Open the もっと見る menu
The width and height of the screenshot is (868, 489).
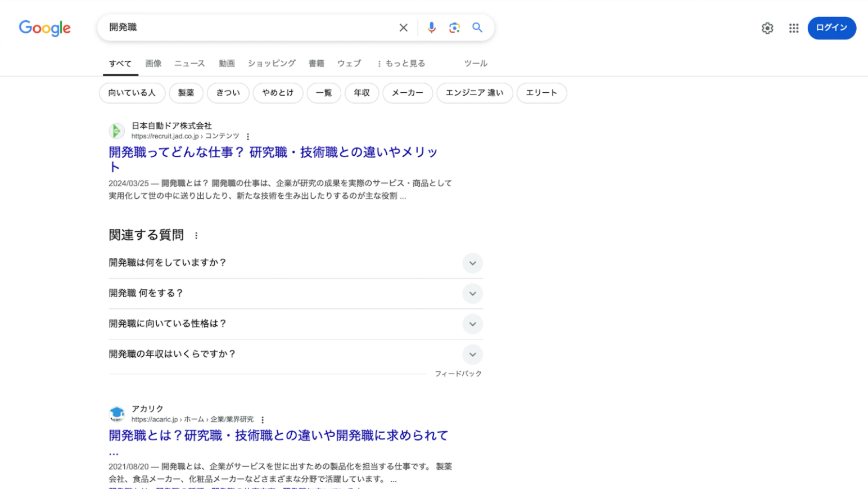point(401,64)
